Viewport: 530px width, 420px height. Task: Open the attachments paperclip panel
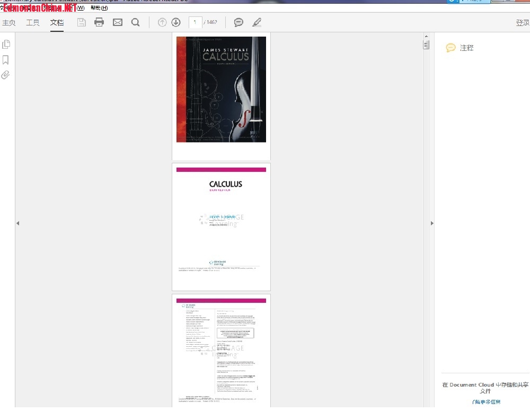tap(6, 75)
